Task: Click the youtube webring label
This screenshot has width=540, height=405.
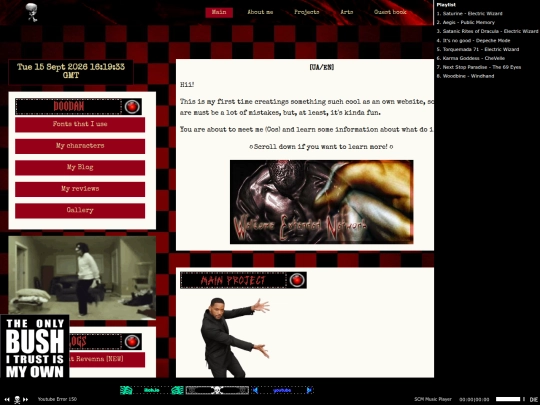Action: click(282, 391)
